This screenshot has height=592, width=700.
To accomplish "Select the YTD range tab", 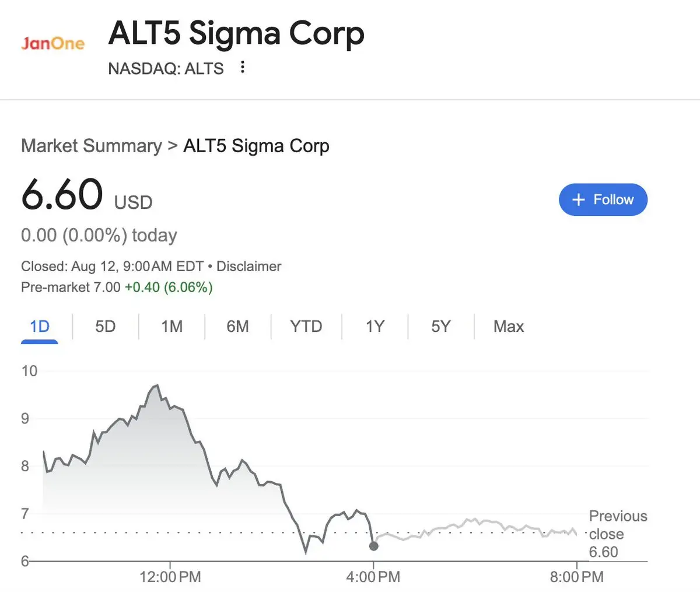I will click(306, 327).
